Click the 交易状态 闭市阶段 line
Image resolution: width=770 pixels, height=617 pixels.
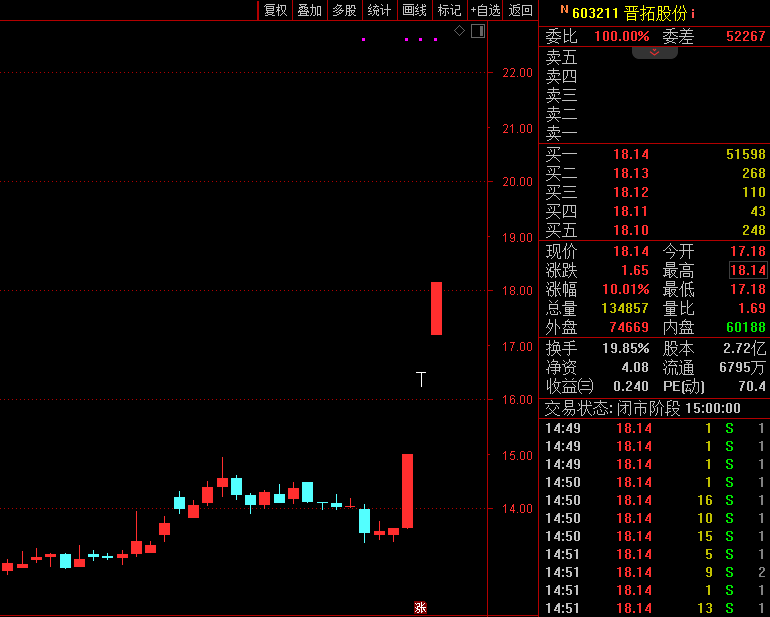642,408
